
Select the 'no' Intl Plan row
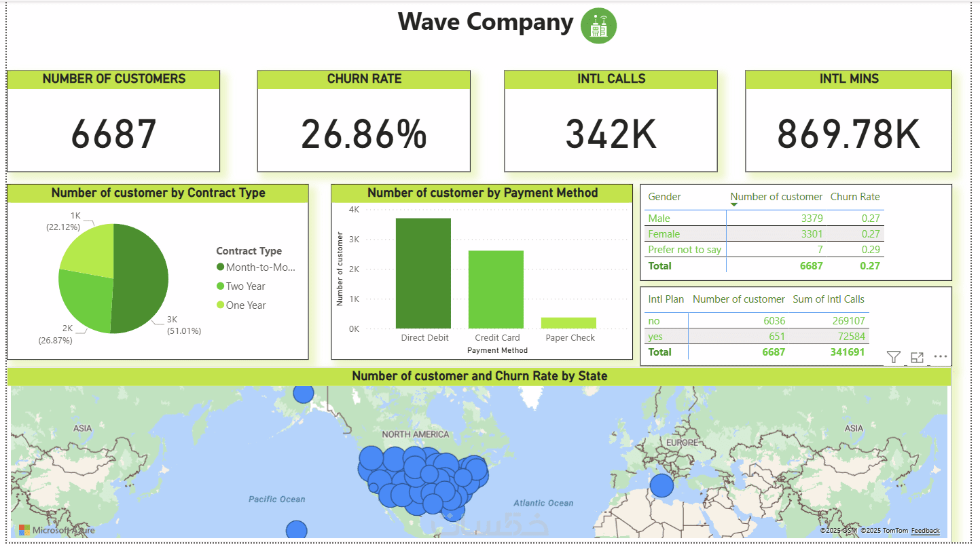coord(757,321)
